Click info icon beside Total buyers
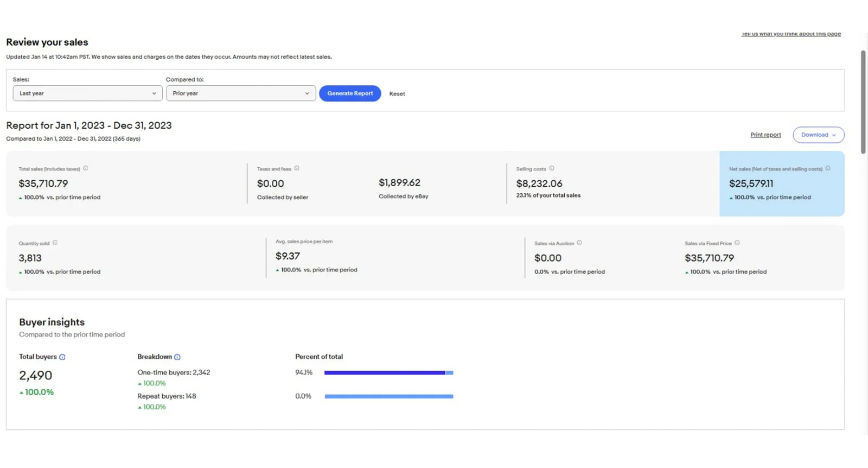868x468 pixels. click(x=62, y=357)
